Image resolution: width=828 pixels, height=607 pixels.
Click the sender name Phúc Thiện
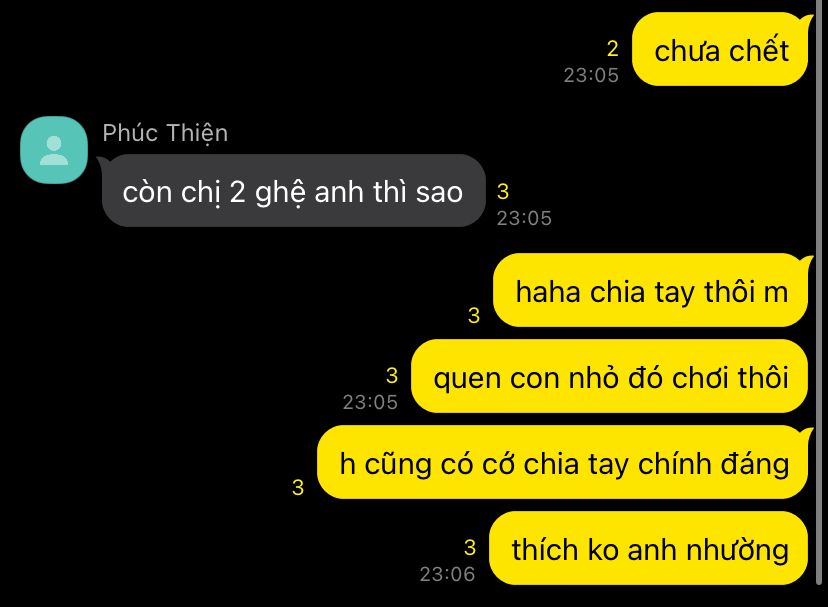coord(165,133)
